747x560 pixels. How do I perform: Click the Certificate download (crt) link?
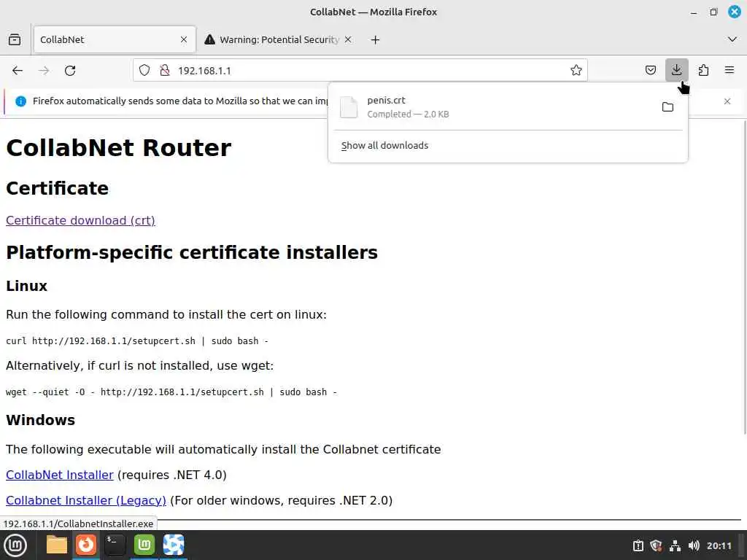click(80, 220)
